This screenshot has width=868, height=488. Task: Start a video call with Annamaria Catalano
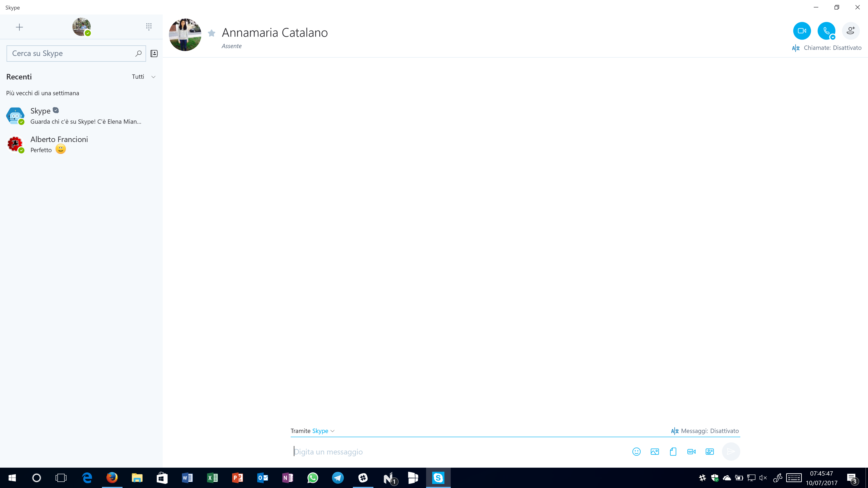coord(802,31)
